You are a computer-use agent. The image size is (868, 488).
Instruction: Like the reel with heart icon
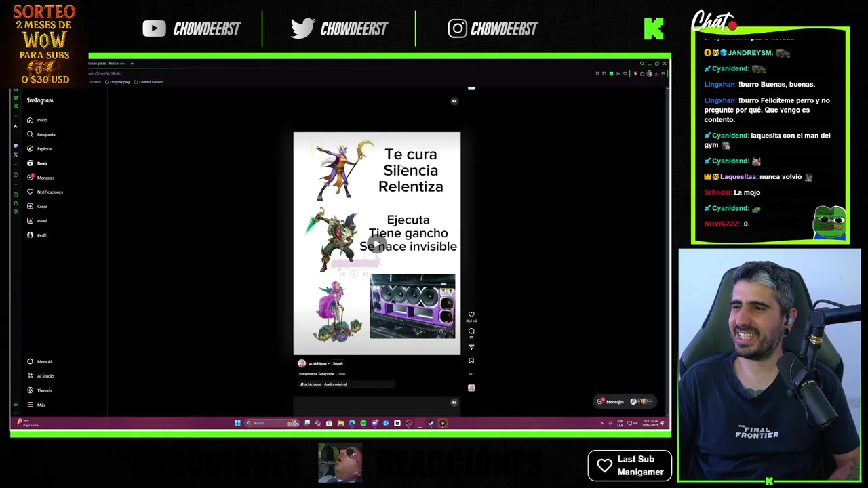[x=471, y=314]
